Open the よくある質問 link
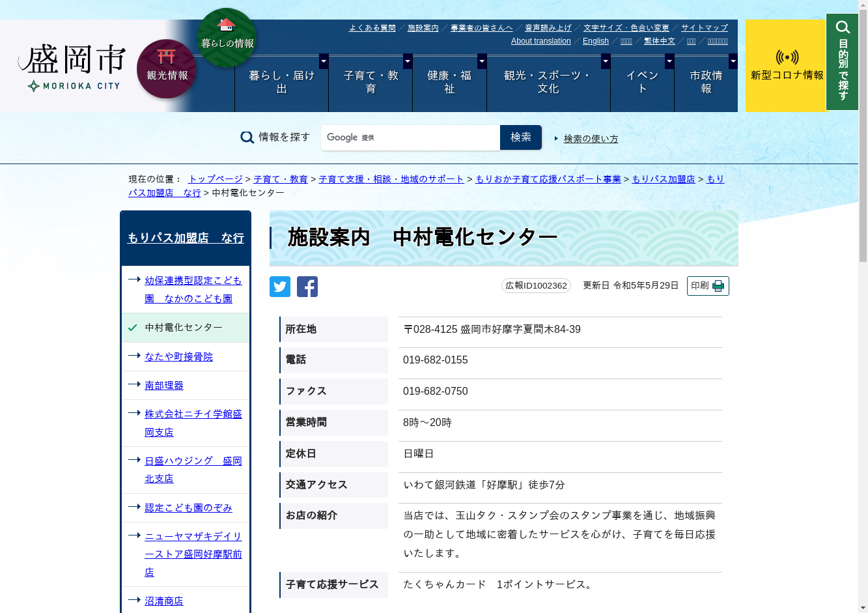This screenshot has height=613, width=868. [372, 28]
